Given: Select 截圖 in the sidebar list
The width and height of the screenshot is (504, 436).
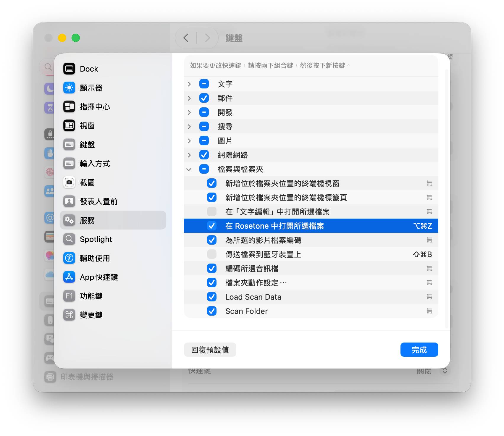Looking at the screenshot, I should pyautogui.click(x=113, y=183).
